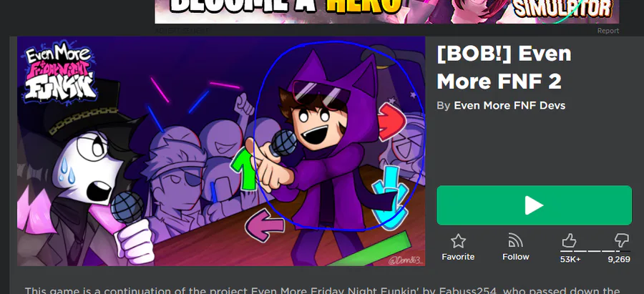
Task: Open the Report advertisement link
Action: [608, 31]
